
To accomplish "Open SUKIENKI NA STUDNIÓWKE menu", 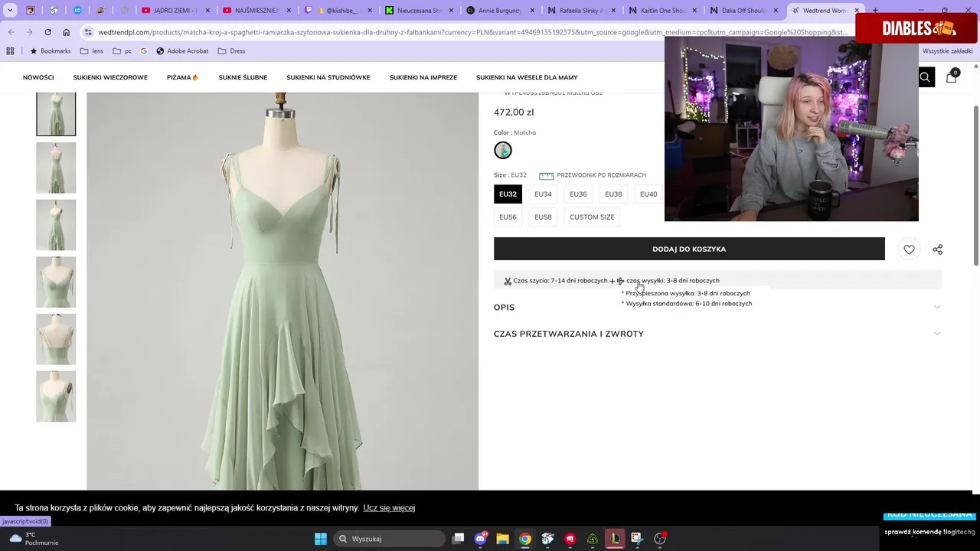I will 328,77.
